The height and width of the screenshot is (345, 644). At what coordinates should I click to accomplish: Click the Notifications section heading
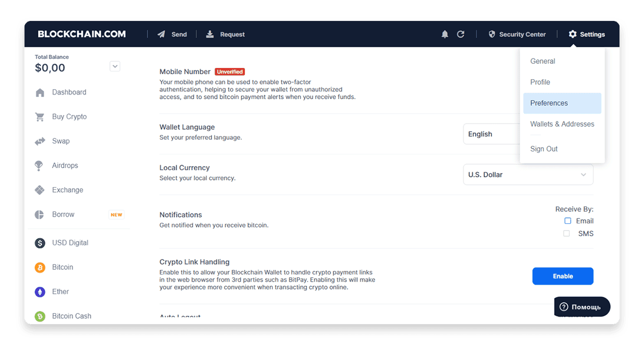pyautogui.click(x=180, y=215)
